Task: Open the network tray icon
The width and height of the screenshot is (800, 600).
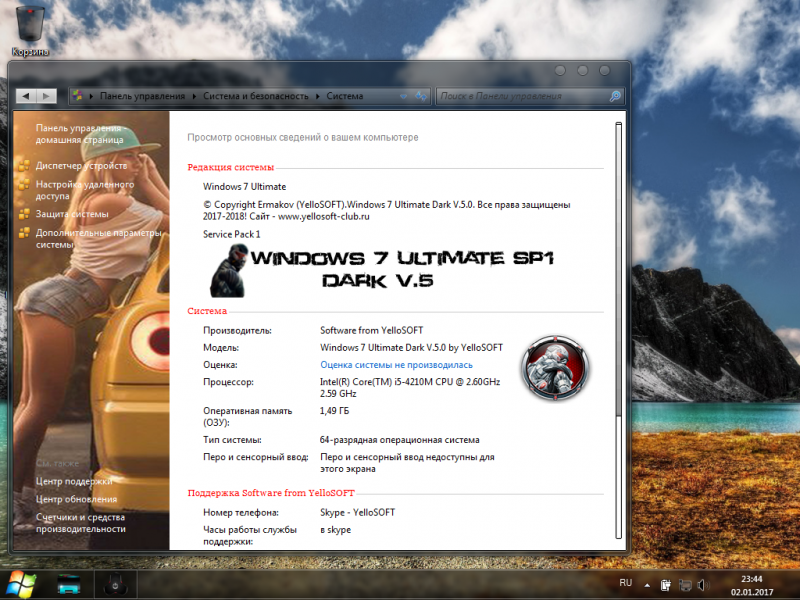Action: pyautogui.click(x=685, y=585)
